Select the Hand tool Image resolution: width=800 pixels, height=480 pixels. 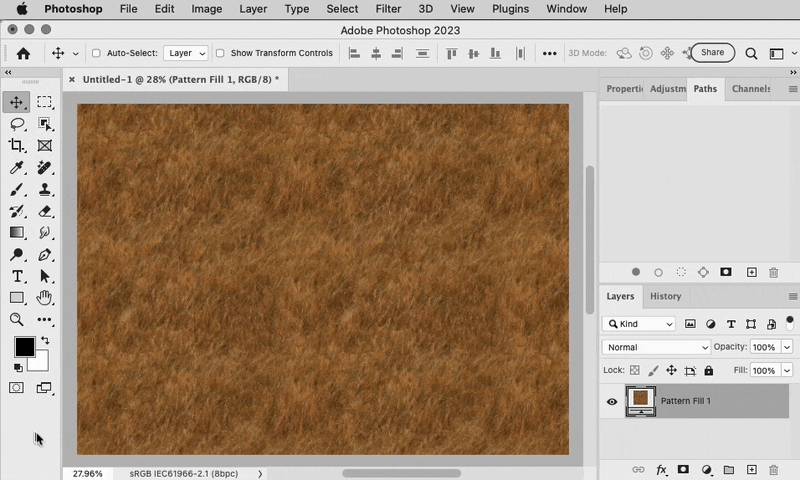tap(45, 298)
